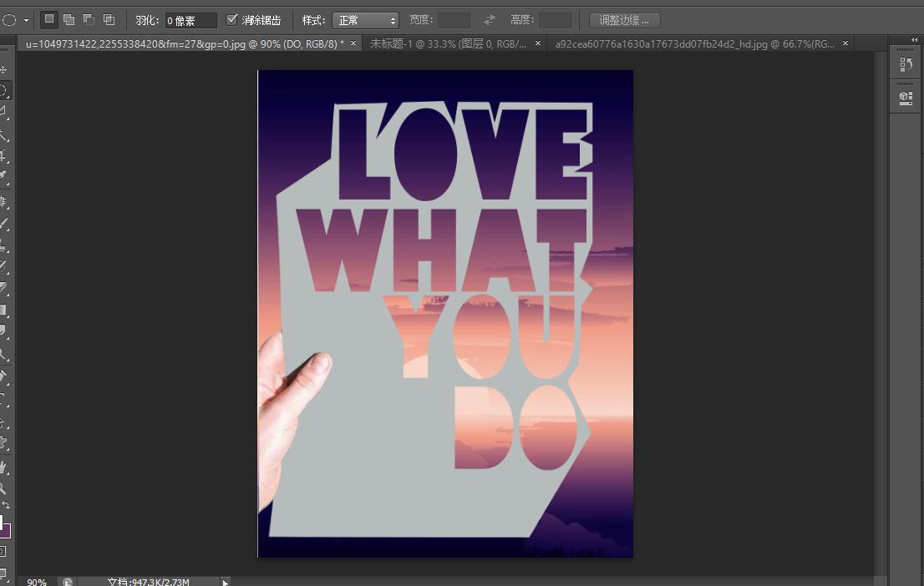This screenshot has width=924, height=586.
Task: Select the Eyedropper tool
Action: click(x=3, y=175)
